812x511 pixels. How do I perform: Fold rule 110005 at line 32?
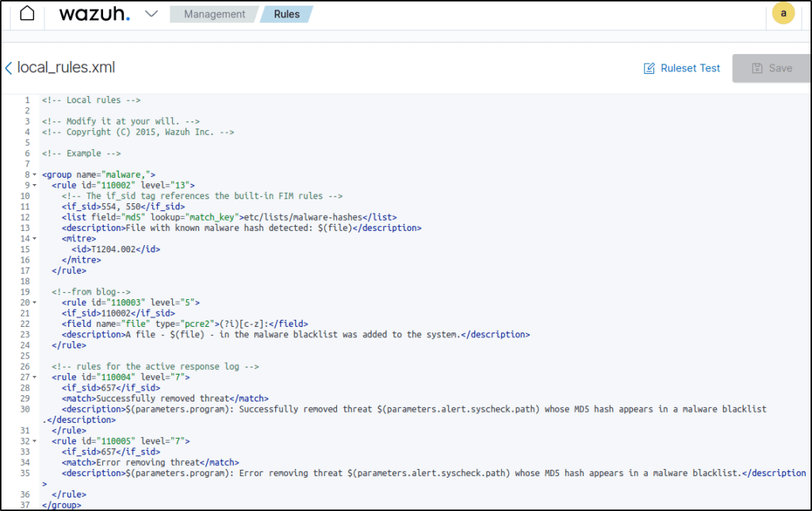(x=34, y=440)
